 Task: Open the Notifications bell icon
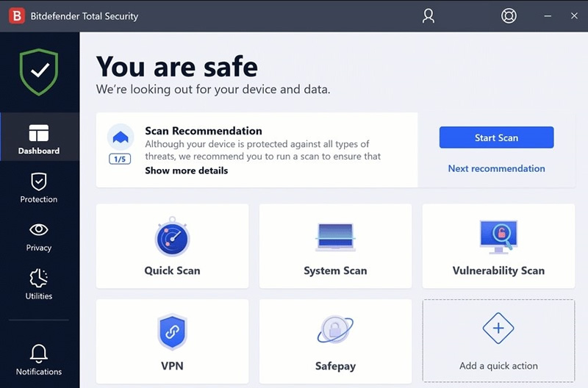pos(39,354)
